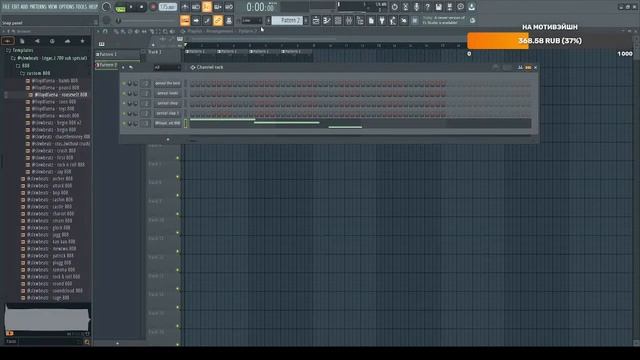
Task: Open the EDIT menu
Action: tap(16, 7)
